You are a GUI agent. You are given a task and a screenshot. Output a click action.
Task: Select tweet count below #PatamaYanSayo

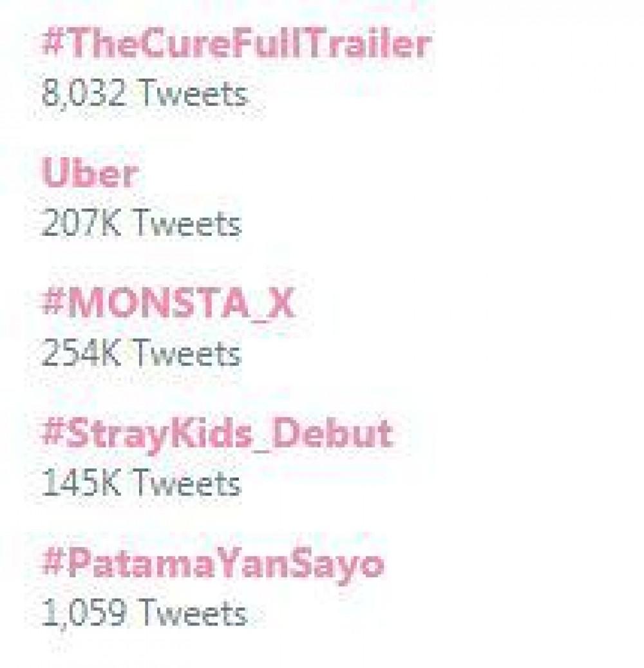click(x=144, y=613)
